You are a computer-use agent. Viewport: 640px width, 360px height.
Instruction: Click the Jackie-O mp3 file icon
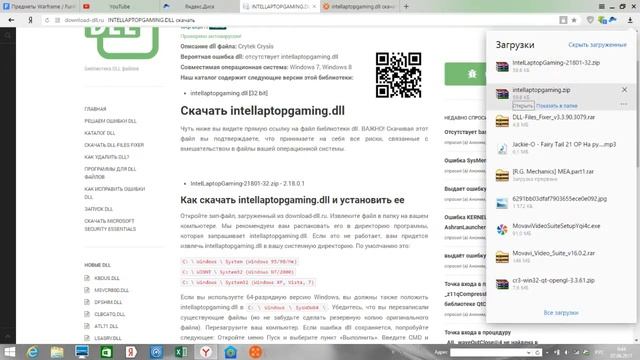pos(502,148)
